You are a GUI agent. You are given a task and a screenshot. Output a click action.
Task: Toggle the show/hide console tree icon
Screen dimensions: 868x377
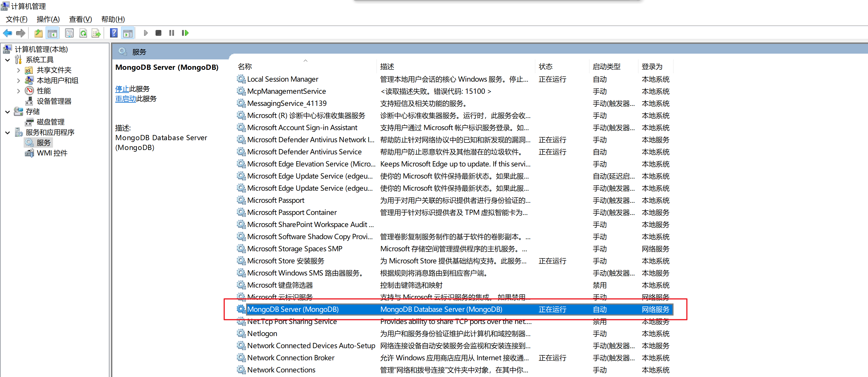tap(52, 33)
